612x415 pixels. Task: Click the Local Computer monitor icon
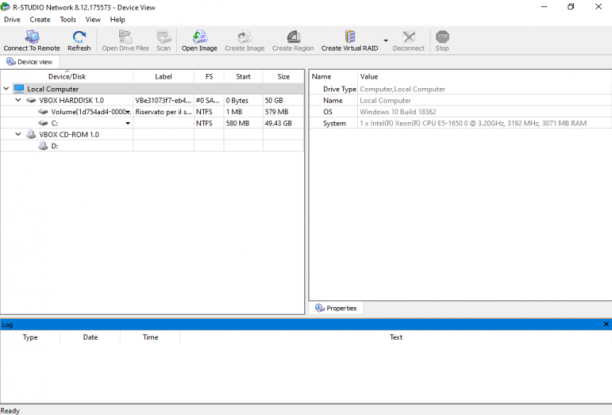19,89
